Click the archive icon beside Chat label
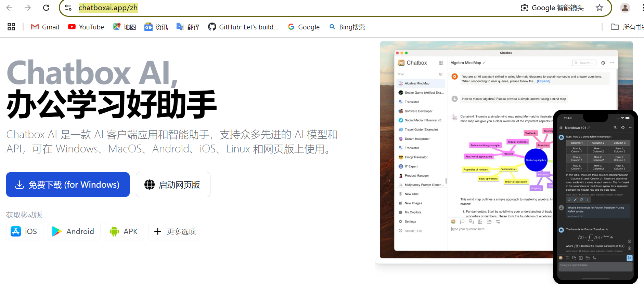This screenshot has height=284, width=644. (441, 74)
